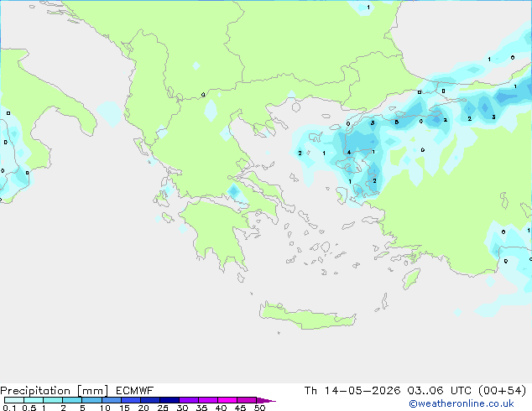Click the legend label '0.1'

9,408
